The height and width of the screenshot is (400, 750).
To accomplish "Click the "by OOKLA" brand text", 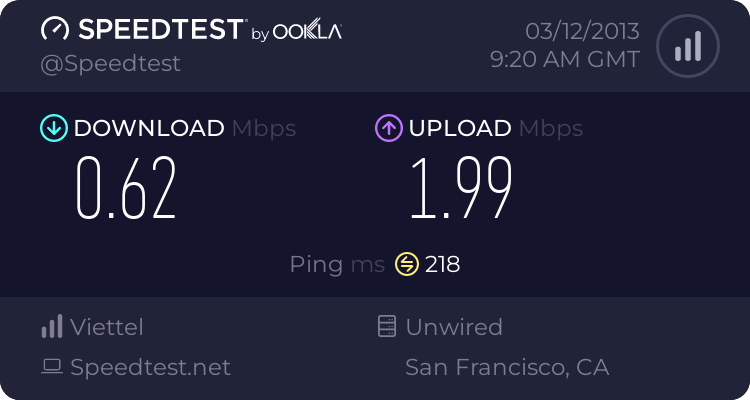I will pyautogui.click(x=295, y=32).
